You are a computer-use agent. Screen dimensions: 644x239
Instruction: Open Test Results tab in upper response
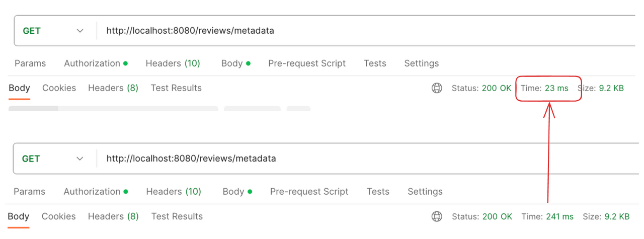[x=176, y=88]
